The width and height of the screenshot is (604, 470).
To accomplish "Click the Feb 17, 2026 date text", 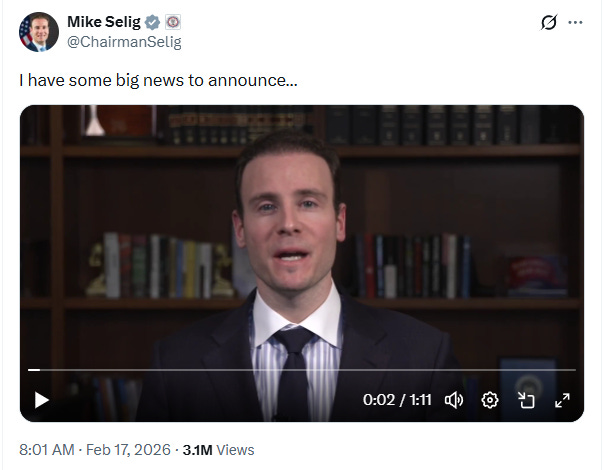I will (128, 450).
